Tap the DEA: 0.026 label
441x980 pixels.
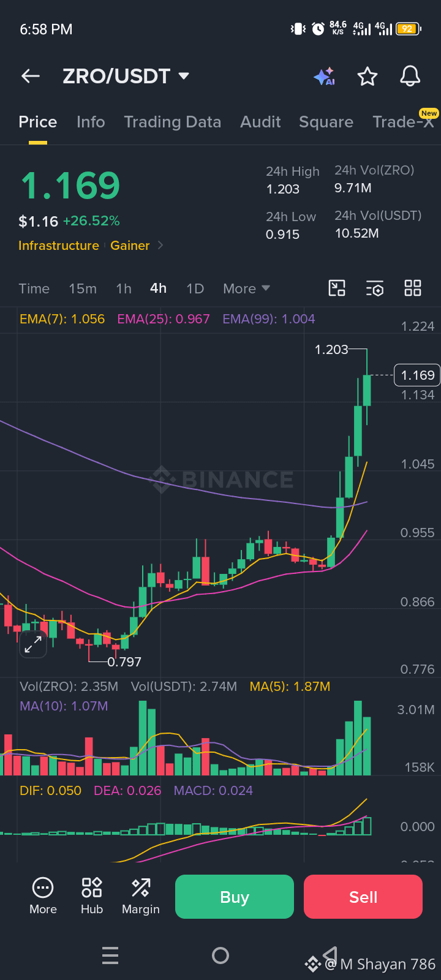click(x=127, y=791)
